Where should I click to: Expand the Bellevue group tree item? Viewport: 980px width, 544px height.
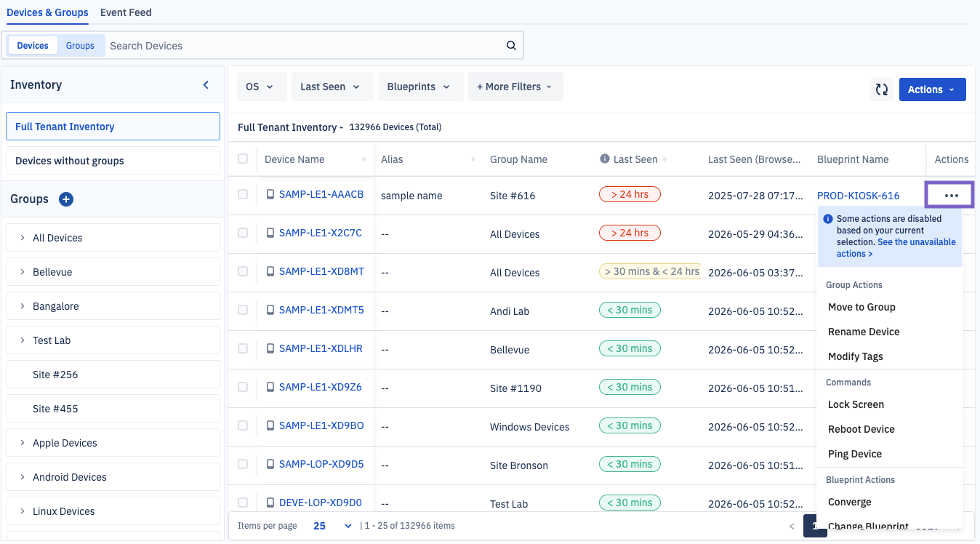[23, 272]
